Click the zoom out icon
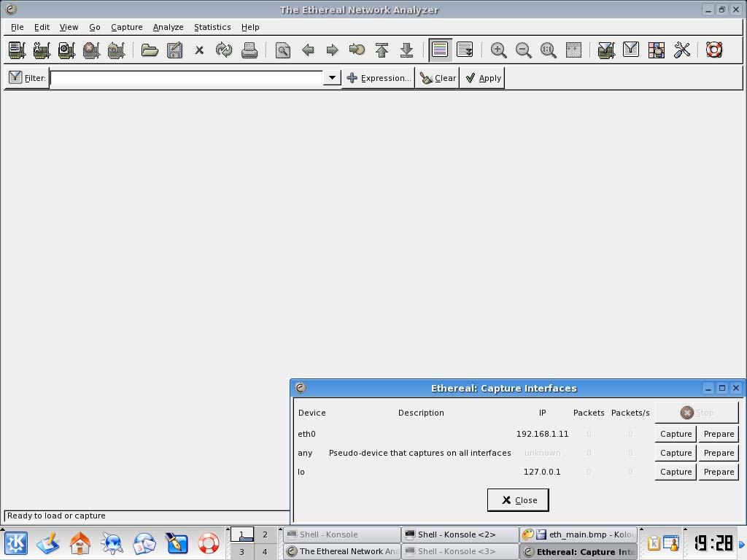 (x=523, y=50)
